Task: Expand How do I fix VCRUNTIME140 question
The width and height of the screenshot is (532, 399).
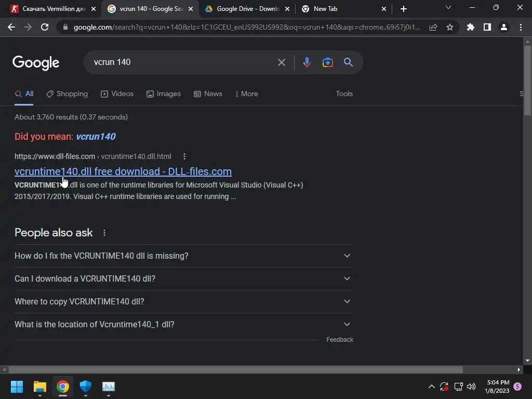Action: pos(183,256)
